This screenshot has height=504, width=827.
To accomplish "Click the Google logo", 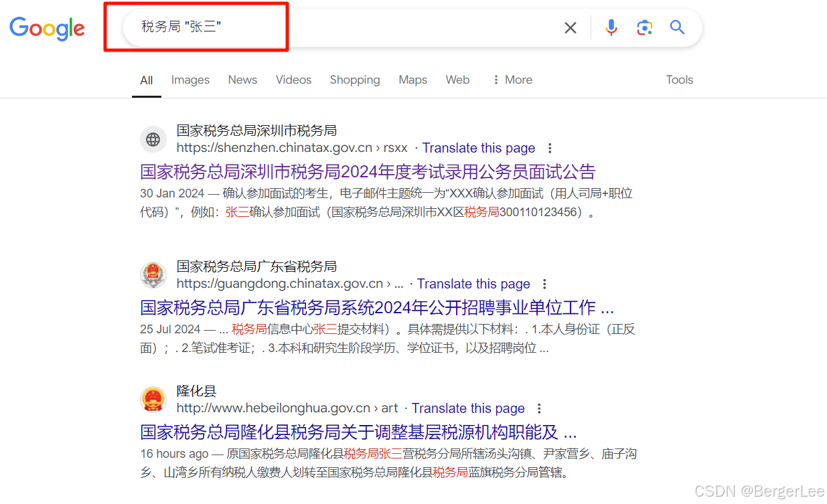I will click(47, 28).
